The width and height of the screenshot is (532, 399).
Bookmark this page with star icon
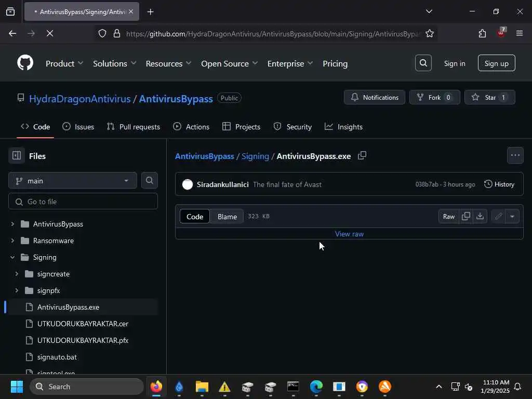pyautogui.click(x=430, y=33)
